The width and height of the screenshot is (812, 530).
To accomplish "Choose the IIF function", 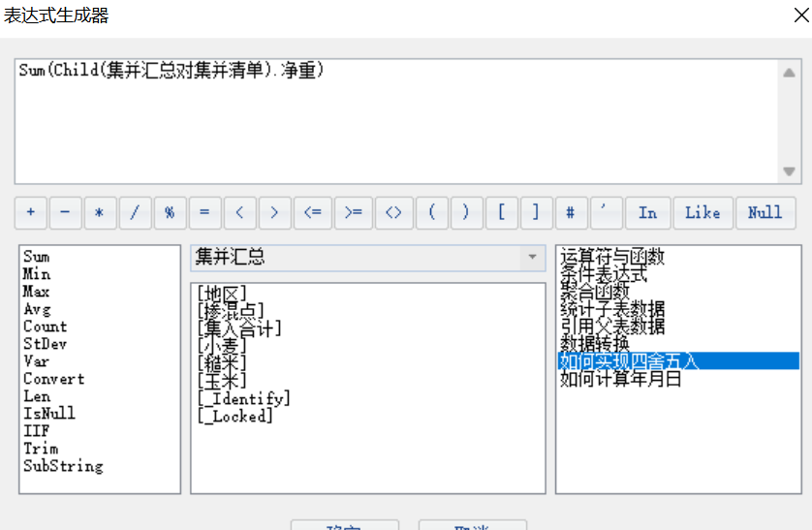I will point(37,431).
